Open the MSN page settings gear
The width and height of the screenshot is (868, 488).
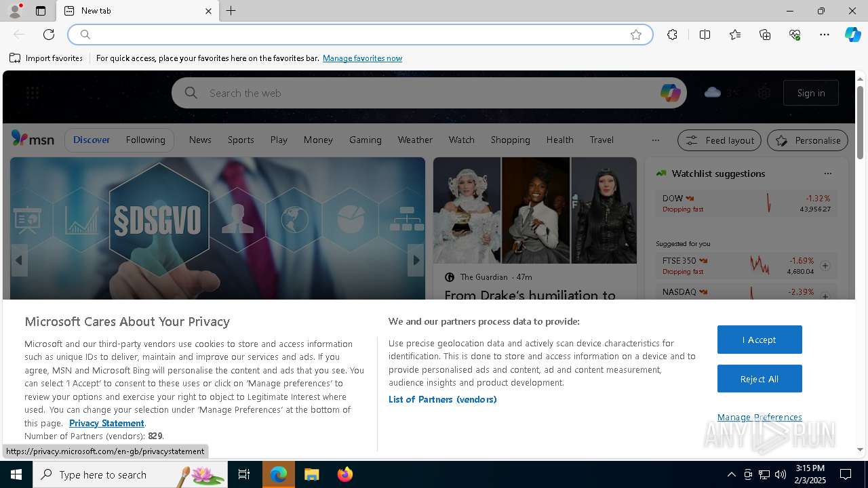click(764, 93)
